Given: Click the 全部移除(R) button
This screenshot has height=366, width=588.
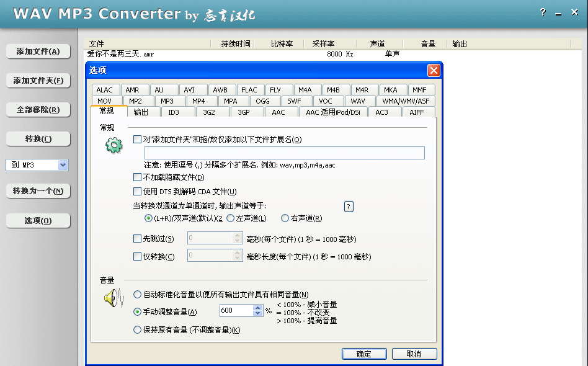Looking at the screenshot, I should 38,110.
